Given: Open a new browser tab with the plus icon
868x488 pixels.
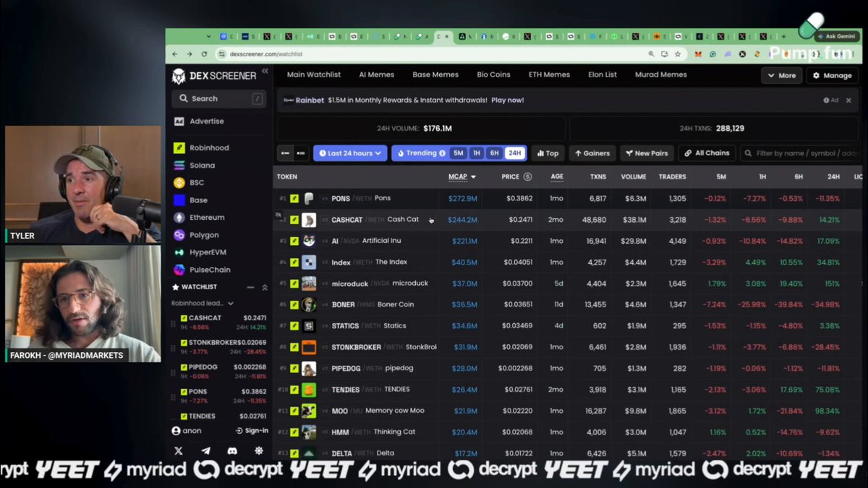Looking at the screenshot, I should coord(784,36).
